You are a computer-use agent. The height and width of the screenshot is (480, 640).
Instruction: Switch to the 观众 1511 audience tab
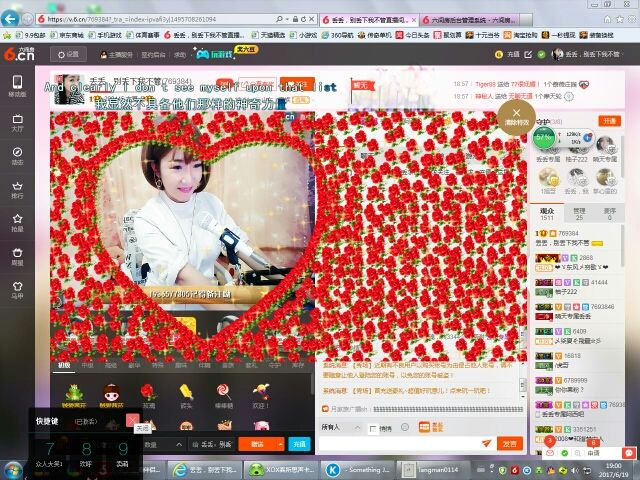[x=547, y=214]
